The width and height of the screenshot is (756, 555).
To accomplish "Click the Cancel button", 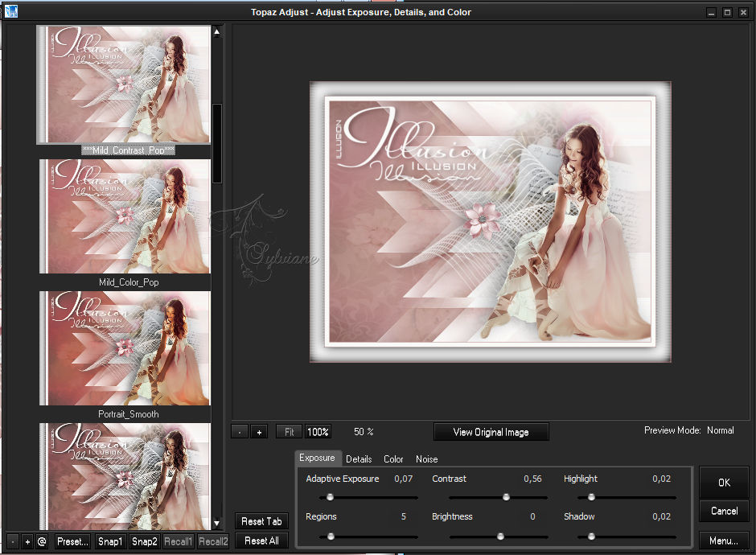I will (724, 511).
